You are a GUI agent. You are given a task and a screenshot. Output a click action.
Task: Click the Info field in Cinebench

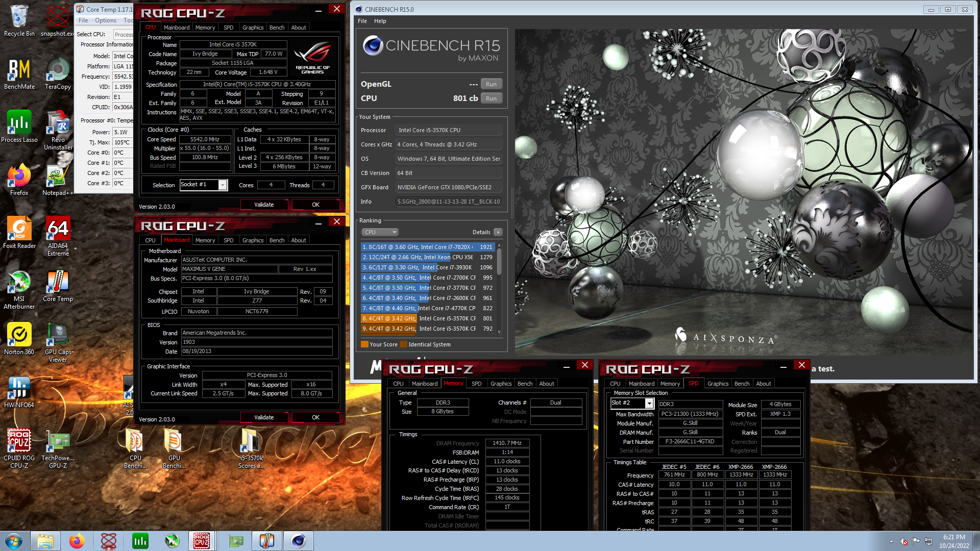point(448,202)
